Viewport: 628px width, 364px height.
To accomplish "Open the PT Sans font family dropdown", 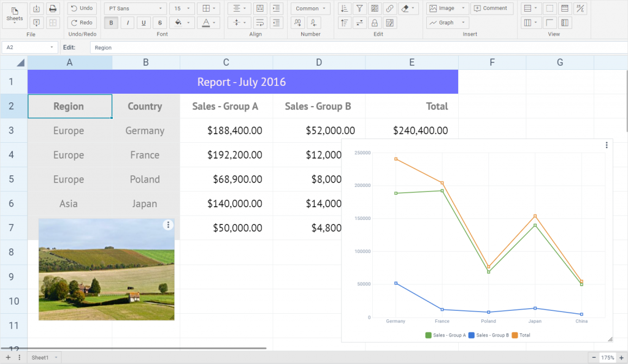I will point(135,9).
